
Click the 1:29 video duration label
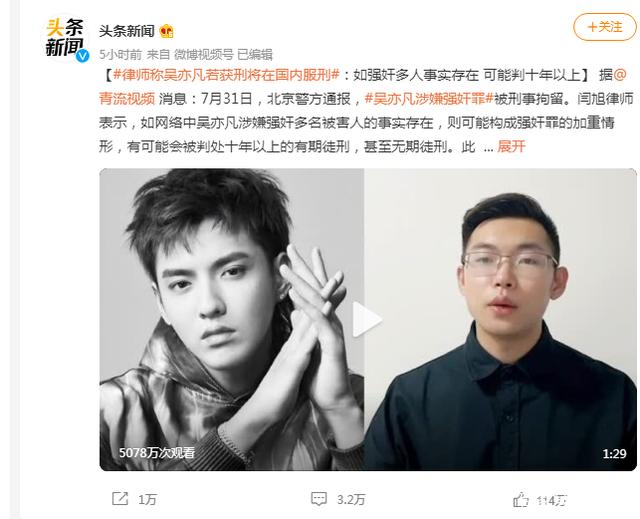point(614,454)
